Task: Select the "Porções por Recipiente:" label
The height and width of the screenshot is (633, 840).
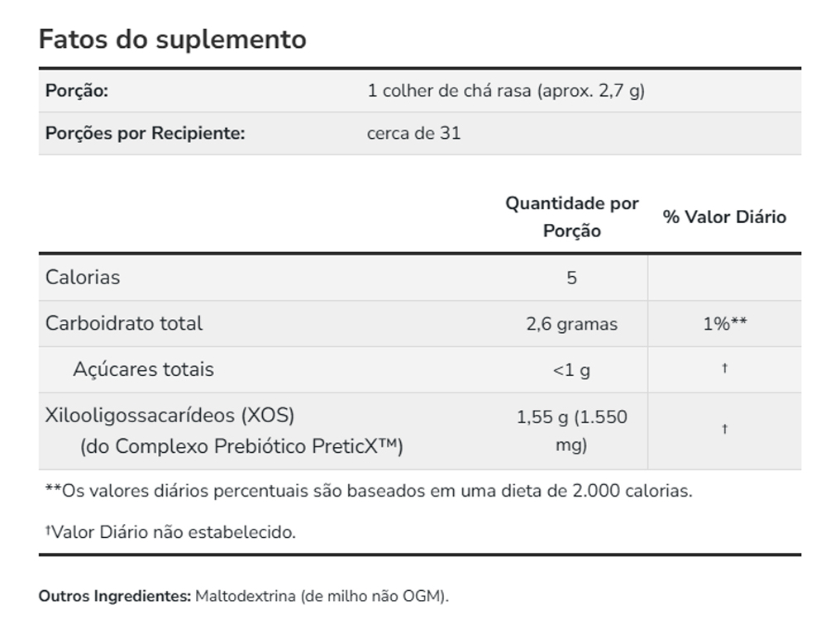Action: pyautogui.click(x=145, y=133)
